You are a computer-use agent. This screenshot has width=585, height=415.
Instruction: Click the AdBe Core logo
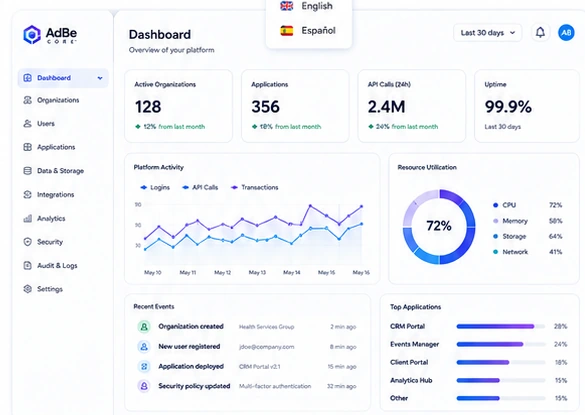(x=50, y=35)
